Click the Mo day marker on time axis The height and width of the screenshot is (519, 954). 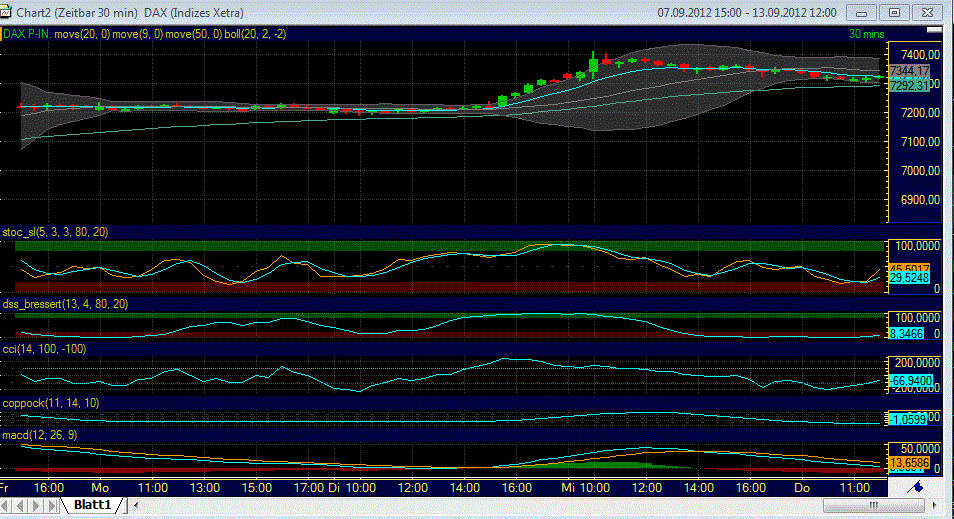pos(100,487)
